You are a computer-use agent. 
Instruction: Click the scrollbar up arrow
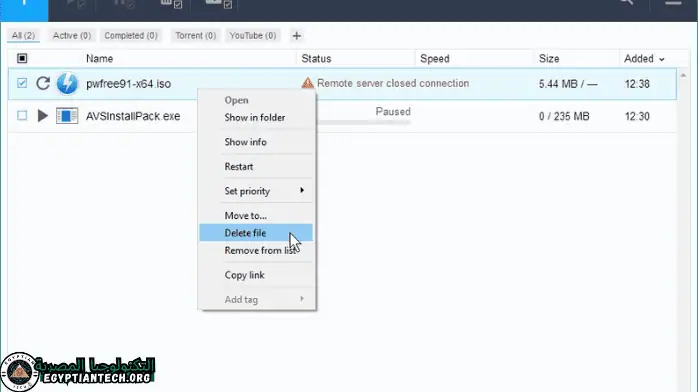tap(683, 75)
